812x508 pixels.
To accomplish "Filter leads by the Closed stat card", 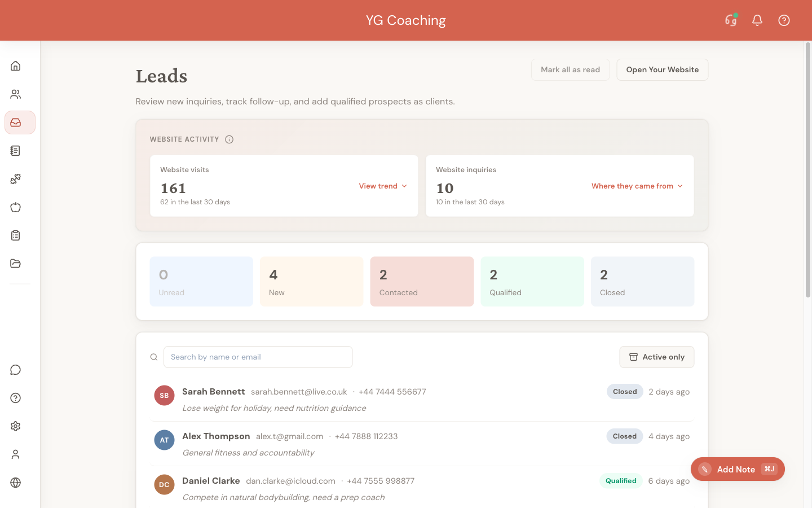I will 642,282.
